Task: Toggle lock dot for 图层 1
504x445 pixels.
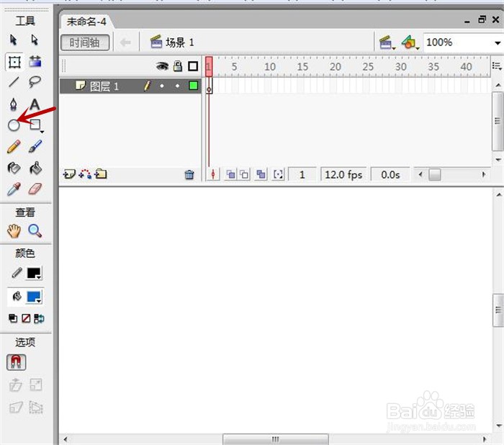Action: [177, 86]
